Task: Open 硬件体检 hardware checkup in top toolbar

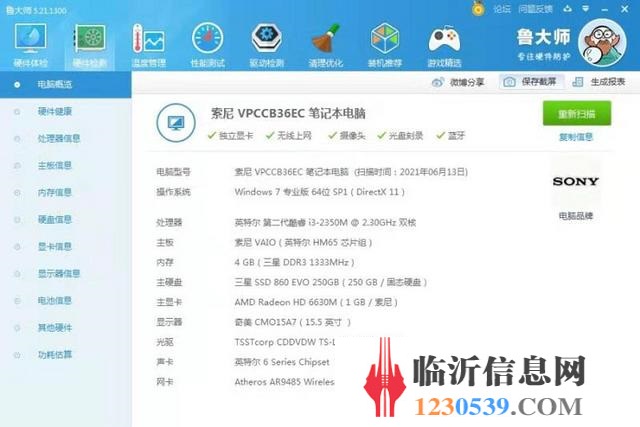Action: (x=31, y=45)
